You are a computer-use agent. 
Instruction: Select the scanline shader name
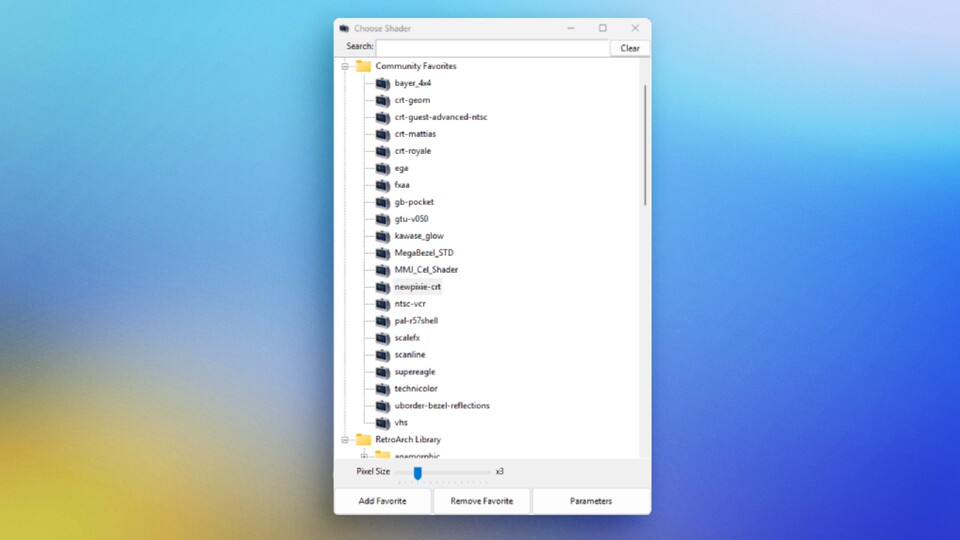coord(410,355)
